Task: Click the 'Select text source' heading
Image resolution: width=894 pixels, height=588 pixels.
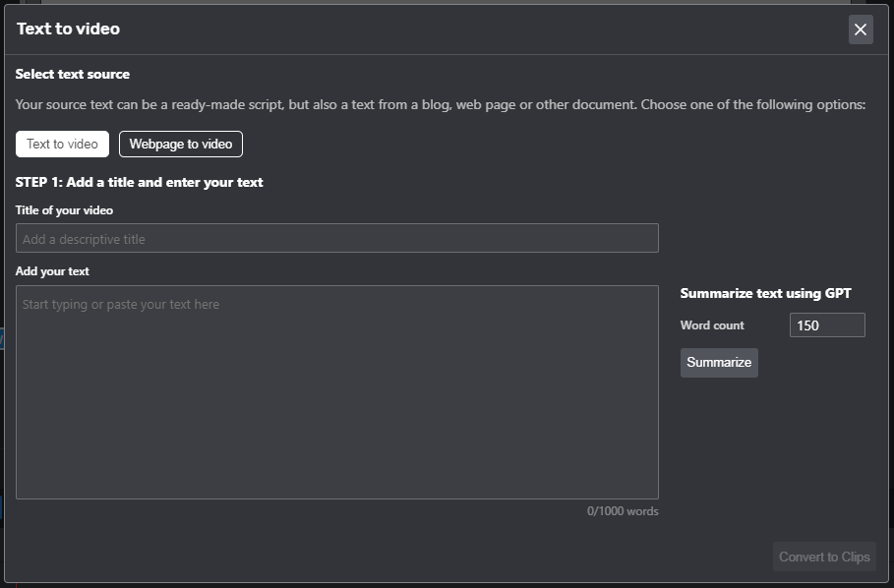Action: tap(73, 74)
